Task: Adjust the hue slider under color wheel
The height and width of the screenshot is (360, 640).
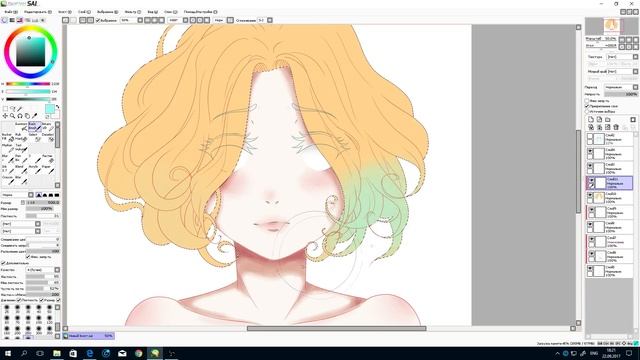Action: 28,84
